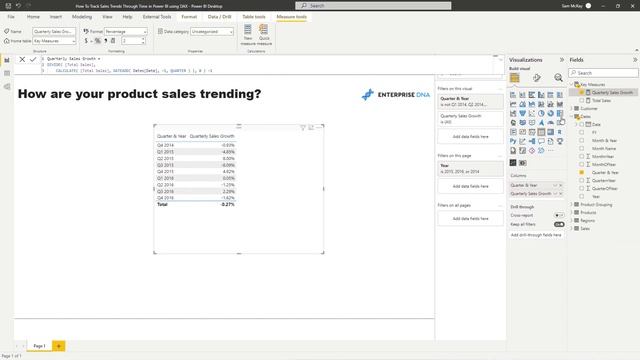Open Focus mode on the table visual

311,128
